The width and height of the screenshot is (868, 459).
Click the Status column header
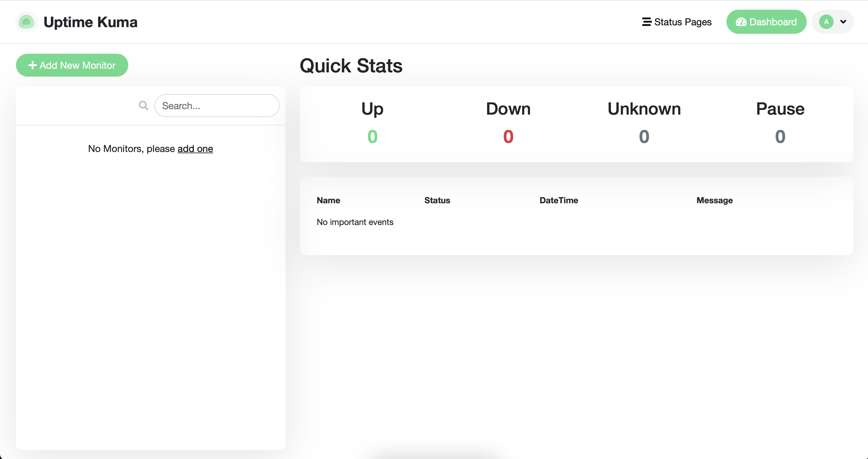[x=437, y=200]
